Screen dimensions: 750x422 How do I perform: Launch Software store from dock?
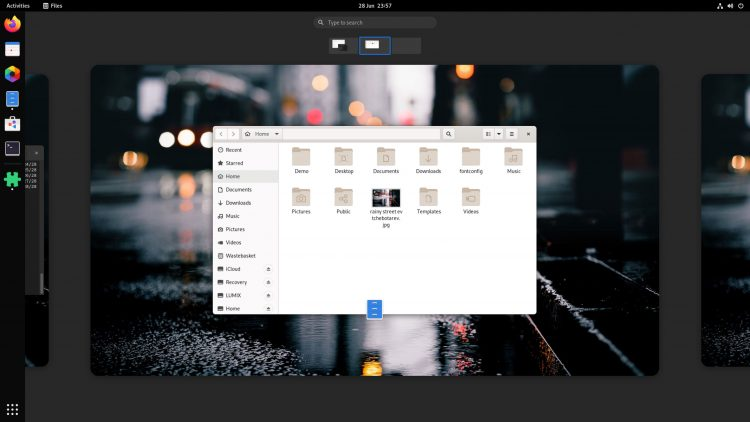12,124
